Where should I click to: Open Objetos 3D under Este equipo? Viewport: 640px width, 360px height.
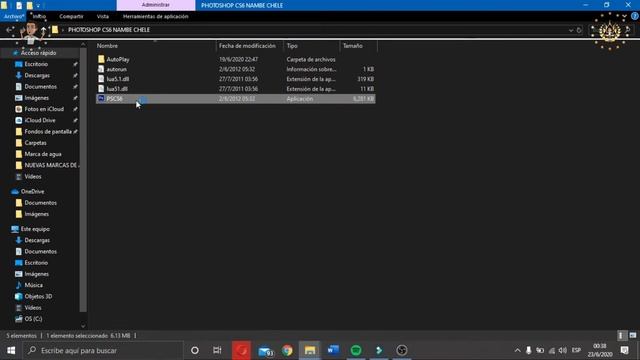pyautogui.click(x=38, y=296)
